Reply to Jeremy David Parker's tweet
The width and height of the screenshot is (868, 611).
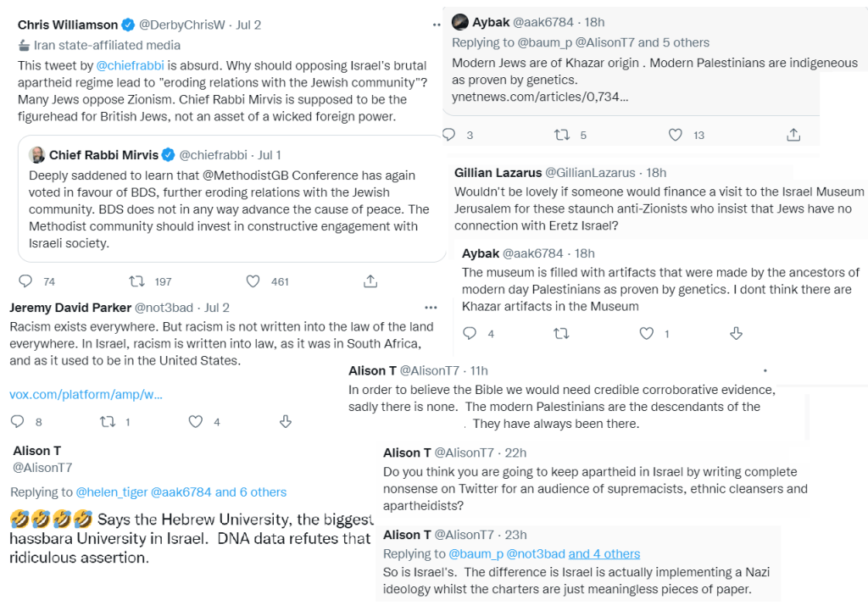pyautogui.click(x=18, y=421)
